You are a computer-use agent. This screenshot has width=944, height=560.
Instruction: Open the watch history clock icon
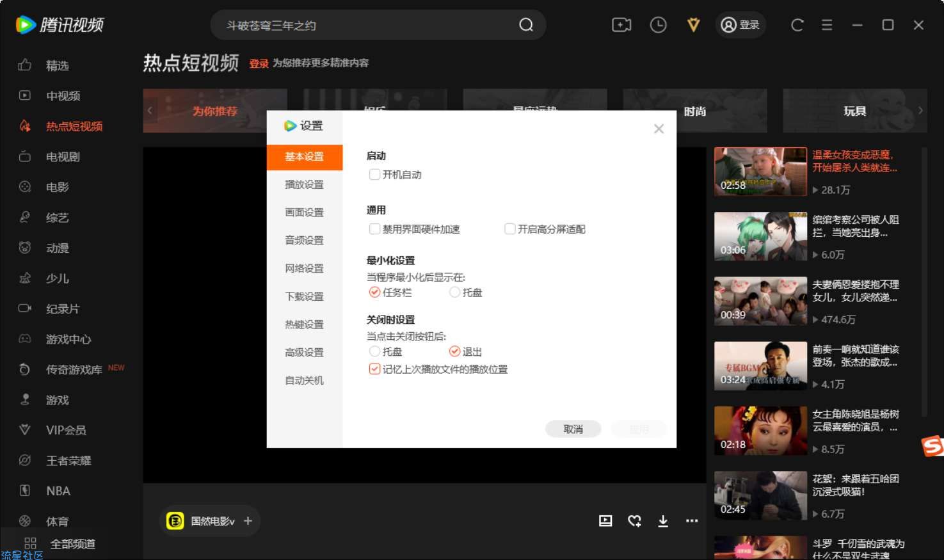click(658, 25)
